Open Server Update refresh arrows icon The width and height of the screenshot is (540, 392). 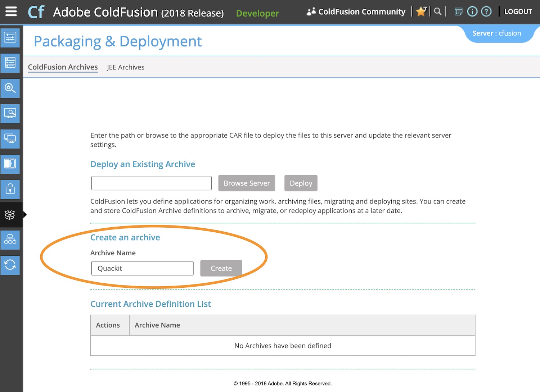10,265
